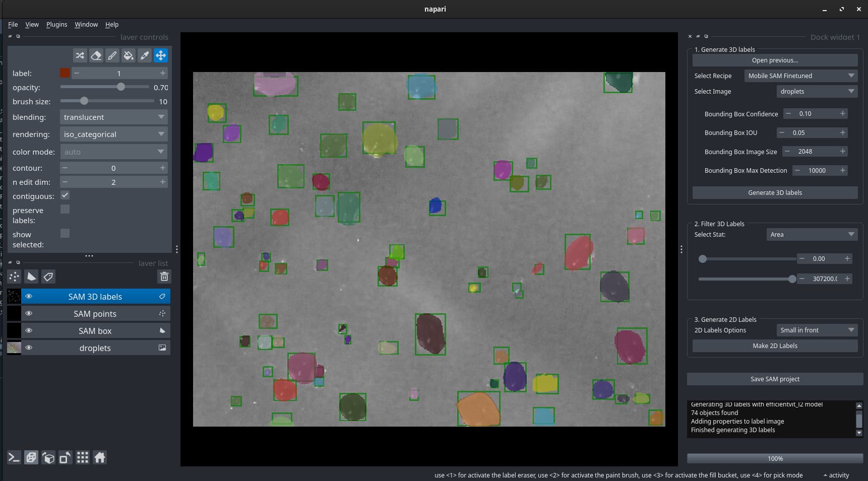
Task: Adjust the opacity slider
Action: click(x=121, y=87)
